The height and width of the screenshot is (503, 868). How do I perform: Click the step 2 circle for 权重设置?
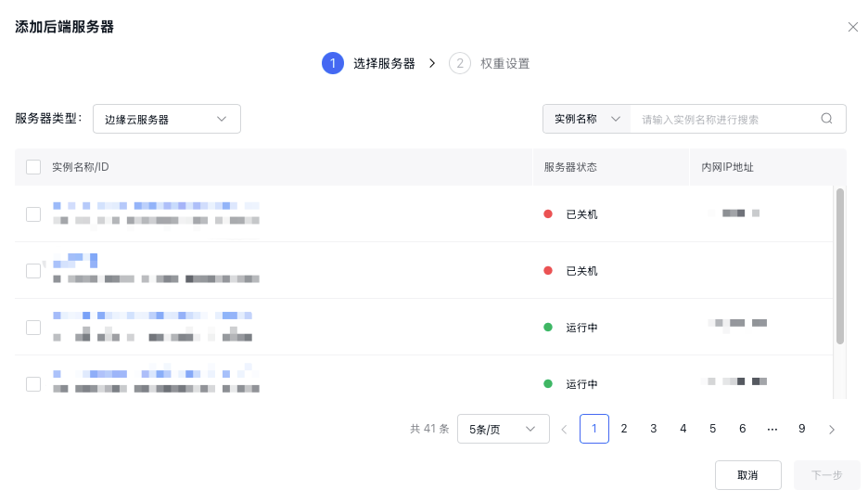click(459, 63)
